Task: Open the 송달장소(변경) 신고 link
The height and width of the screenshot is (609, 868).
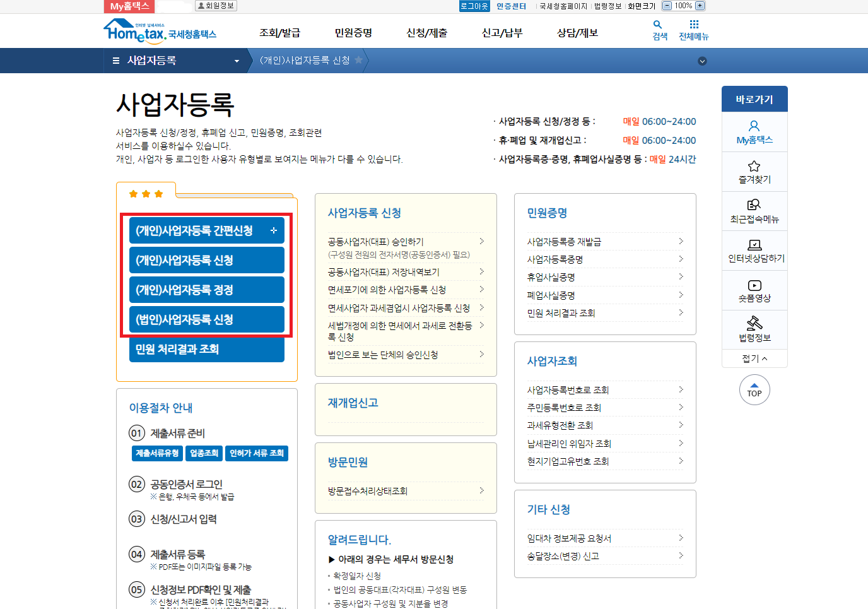Action: coord(563,556)
